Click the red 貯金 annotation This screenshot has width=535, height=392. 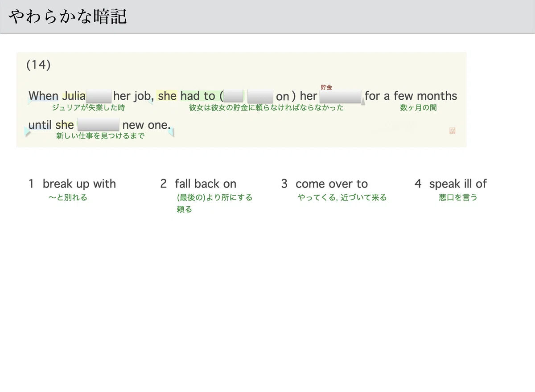pyautogui.click(x=326, y=87)
